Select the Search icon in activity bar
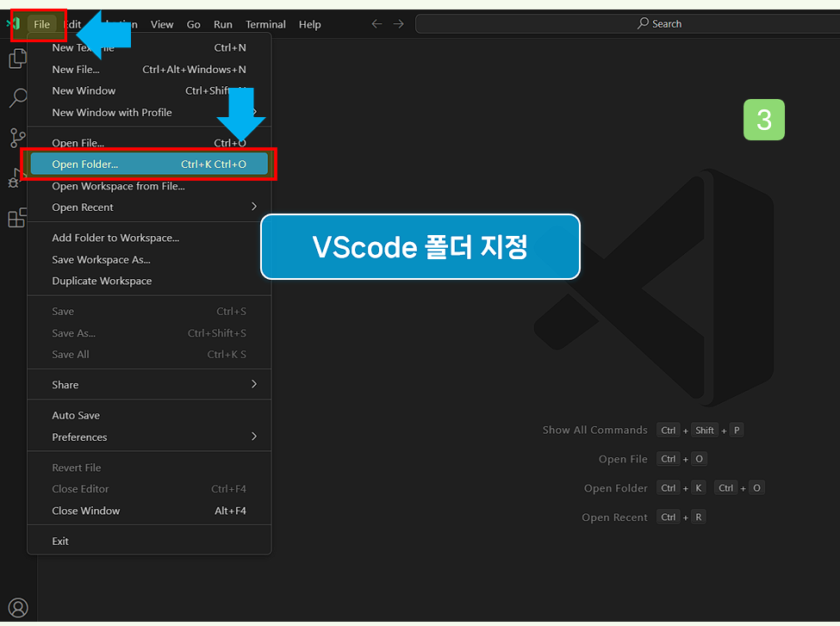Image resolution: width=840 pixels, height=626 pixels. click(17, 97)
